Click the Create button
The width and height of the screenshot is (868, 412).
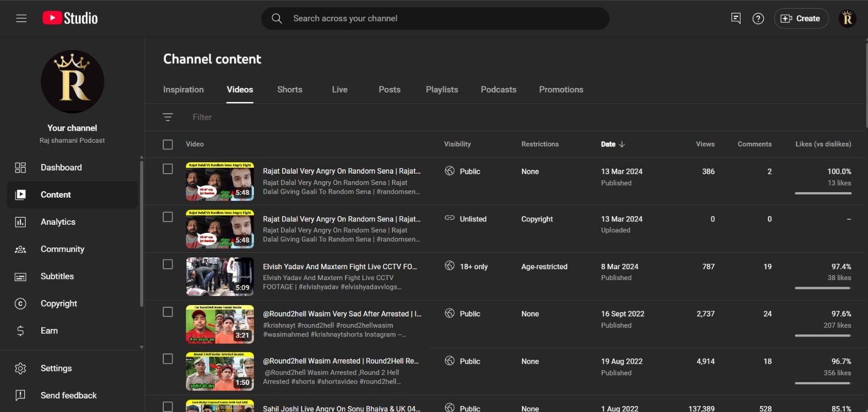coord(801,18)
